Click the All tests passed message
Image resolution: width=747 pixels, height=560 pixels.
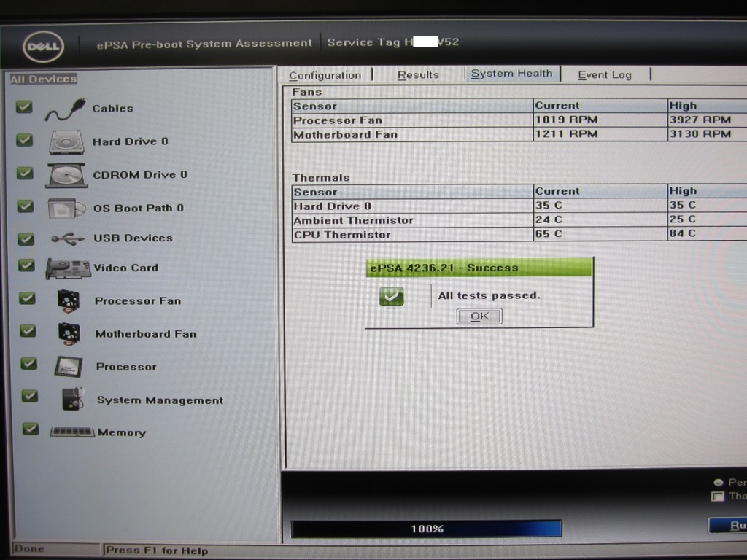[489, 295]
